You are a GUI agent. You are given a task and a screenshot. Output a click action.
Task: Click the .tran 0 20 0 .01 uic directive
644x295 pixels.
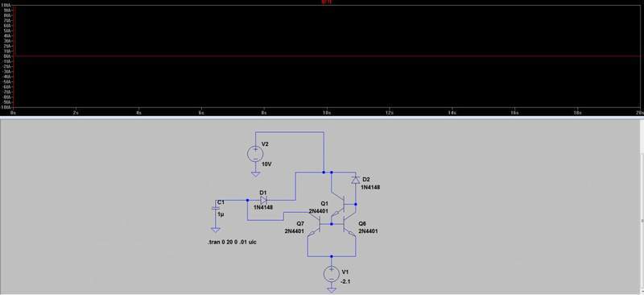[233, 243]
